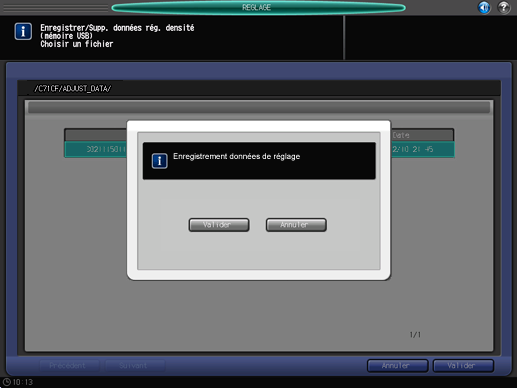The width and height of the screenshot is (517, 388).
Task: Click the Date column header
Action: point(422,135)
